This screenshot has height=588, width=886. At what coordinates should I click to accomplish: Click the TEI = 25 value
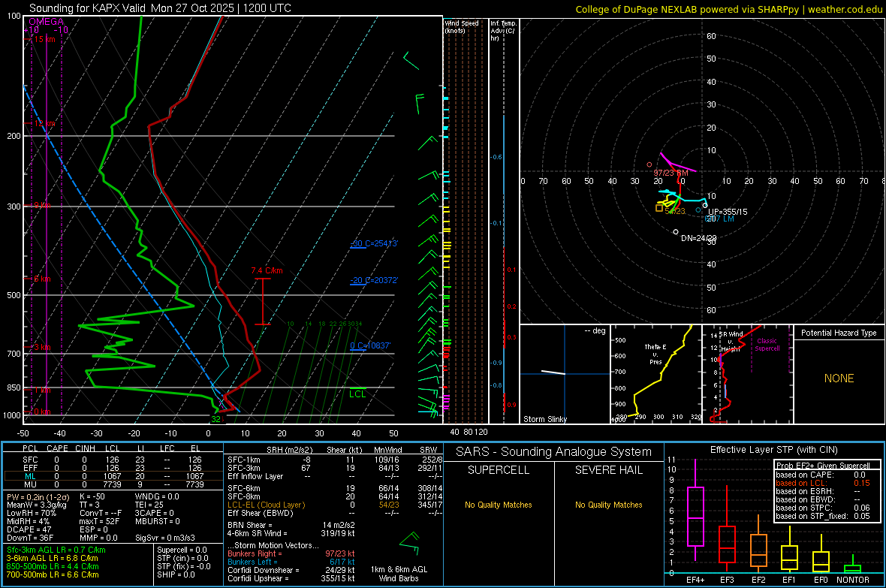click(149, 505)
